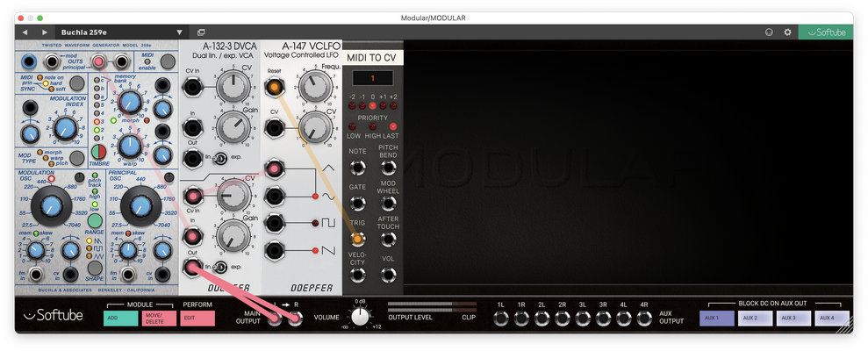Toggle the Buchla MIDI enable button
Screen dimensions: 868x351
click(168, 61)
